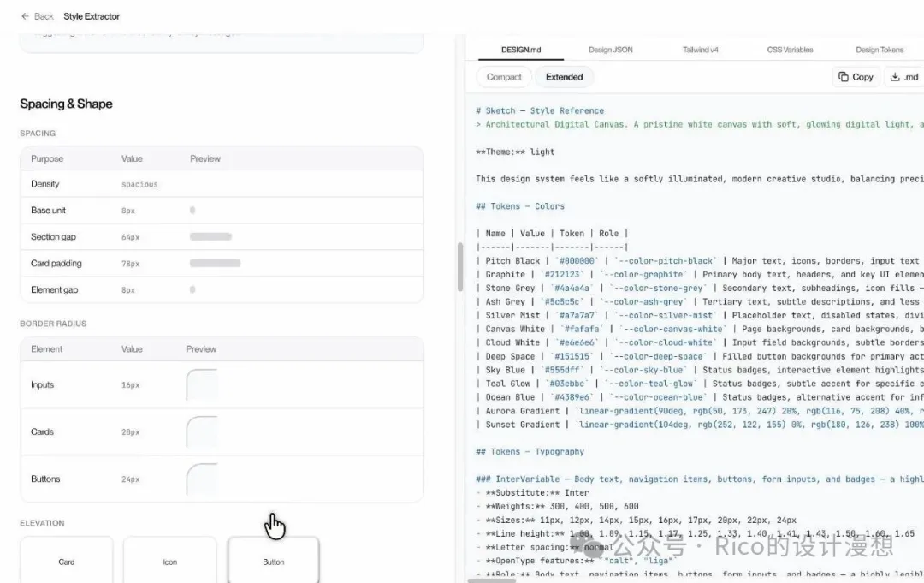This screenshot has height=583, width=924.
Task: Select the Button elevation sample
Action: (273, 561)
